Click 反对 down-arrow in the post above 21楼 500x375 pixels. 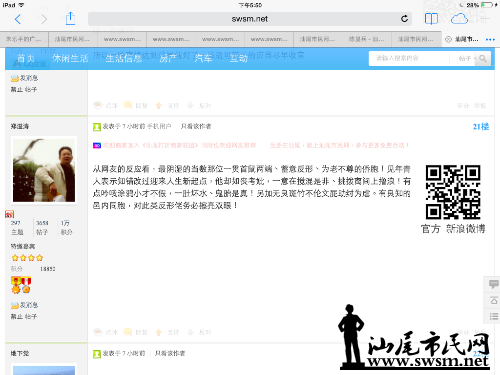199,106
